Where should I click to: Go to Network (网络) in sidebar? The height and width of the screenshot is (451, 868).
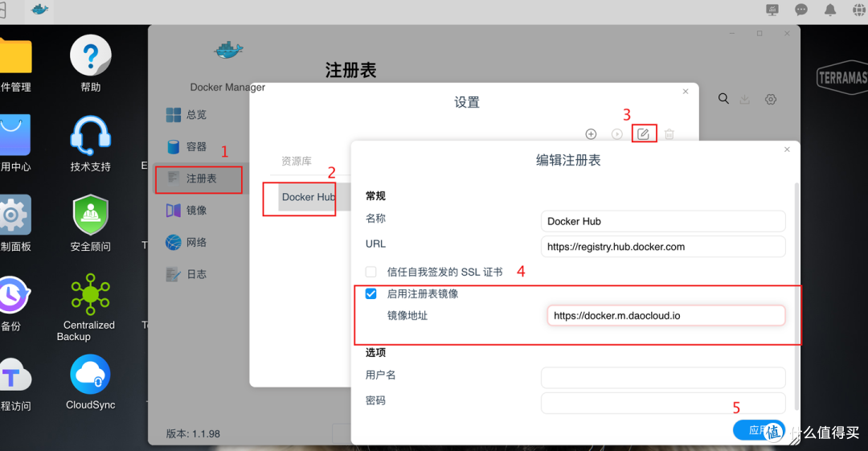pyautogui.click(x=197, y=243)
